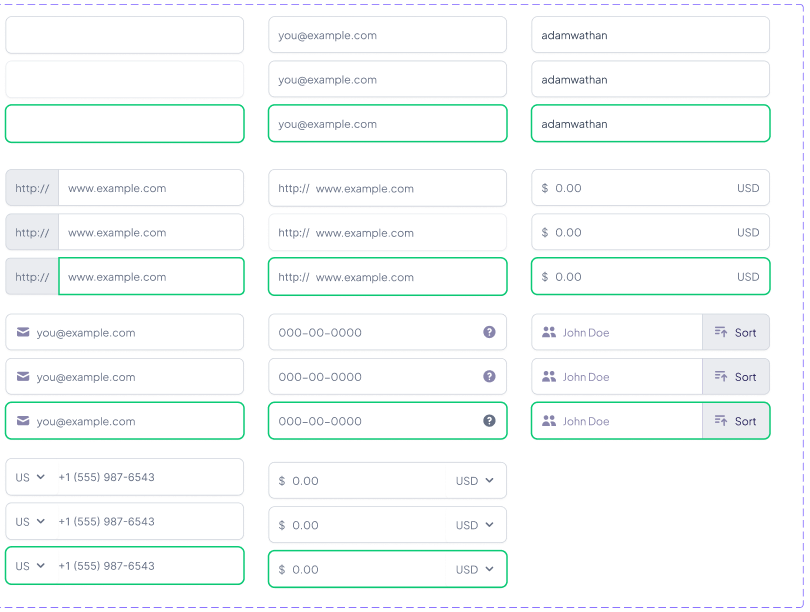
Task: Open the US country dropdown in the middle phone field
Action: point(30,521)
